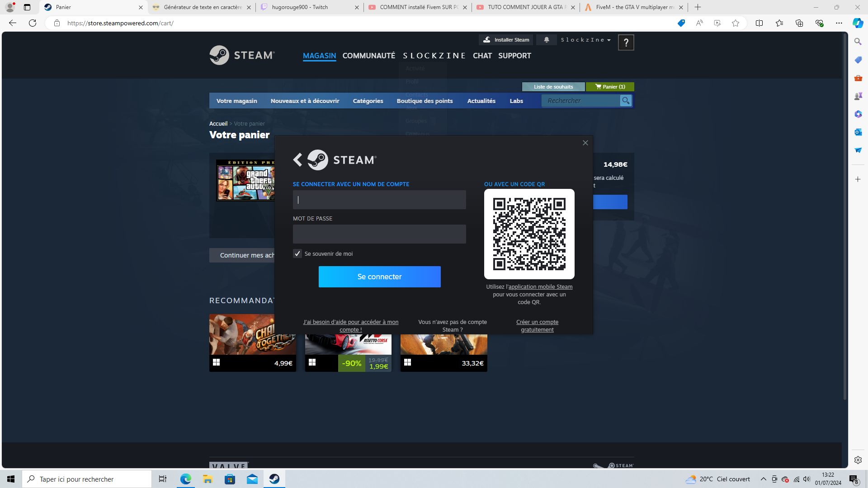This screenshot has width=868, height=488.
Task: Open 'Boutique des points' store tab
Action: (x=425, y=101)
